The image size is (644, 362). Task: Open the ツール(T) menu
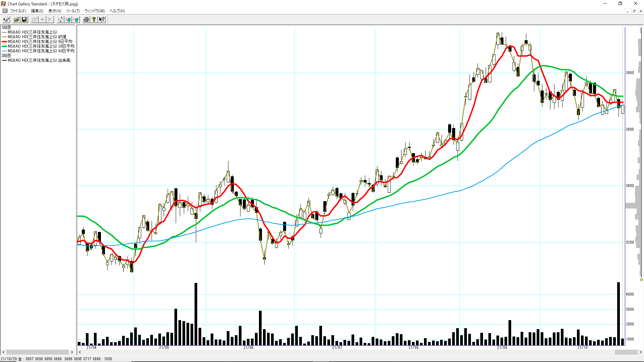(73, 11)
